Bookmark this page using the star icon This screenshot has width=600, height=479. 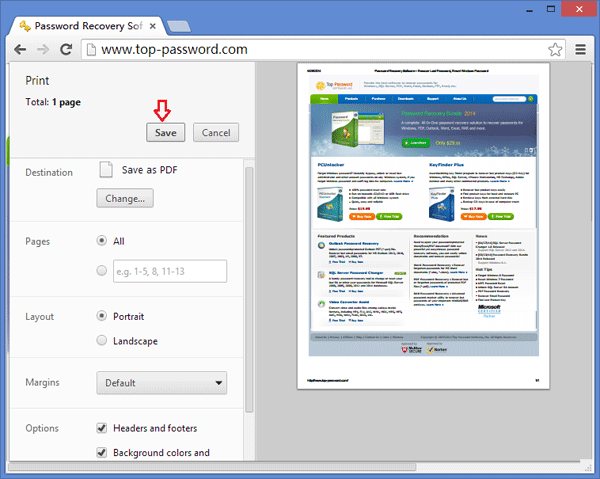point(556,48)
